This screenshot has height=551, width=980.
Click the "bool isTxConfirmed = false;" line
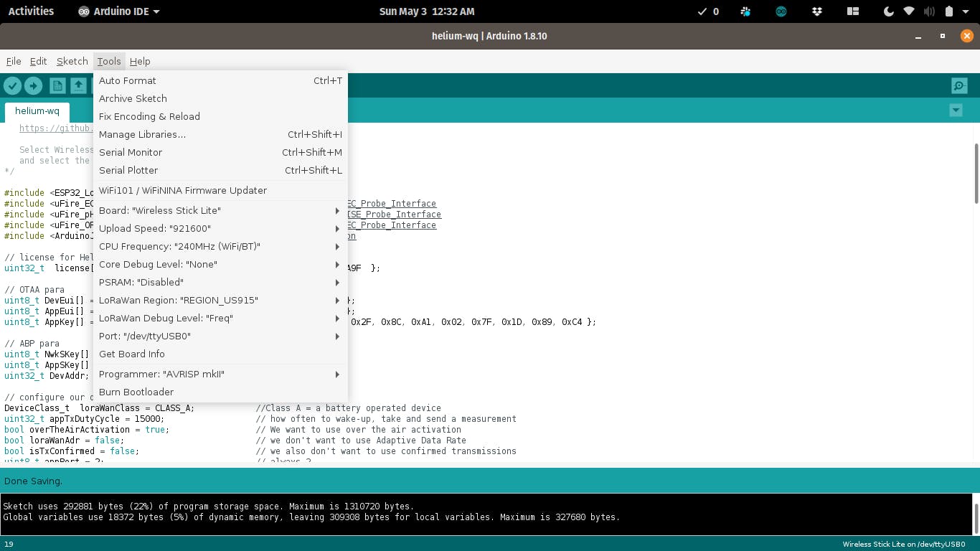[72, 451]
